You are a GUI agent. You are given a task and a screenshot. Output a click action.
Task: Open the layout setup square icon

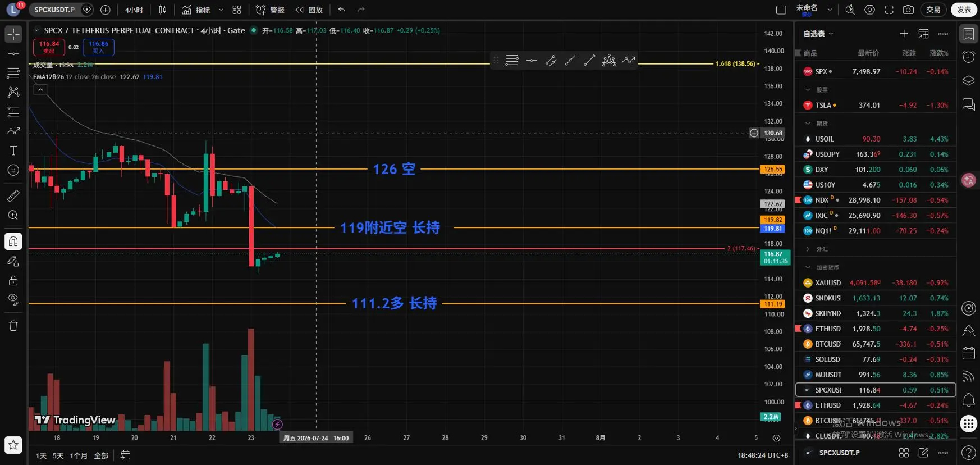pyautogui.click(x=781, y=10)
